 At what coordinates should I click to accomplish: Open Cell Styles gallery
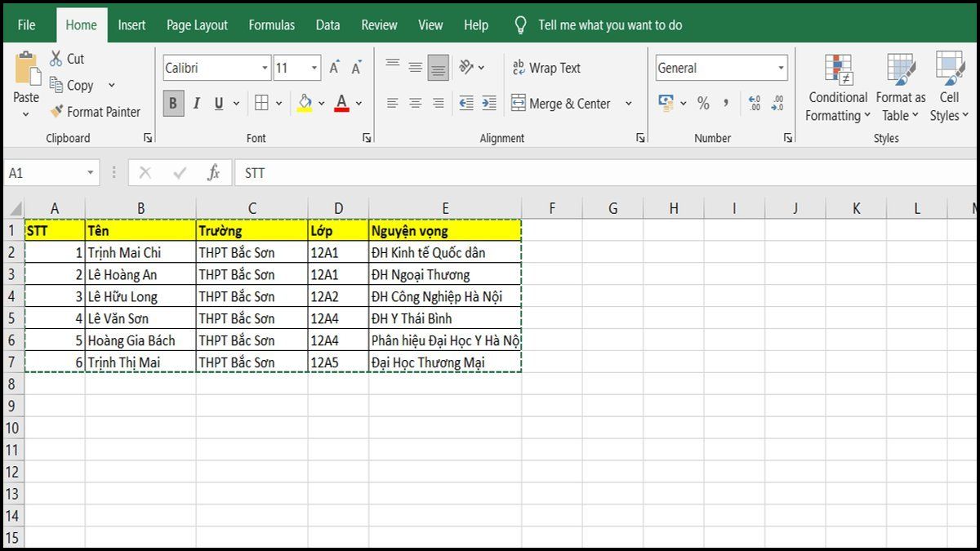click(949, 87)
